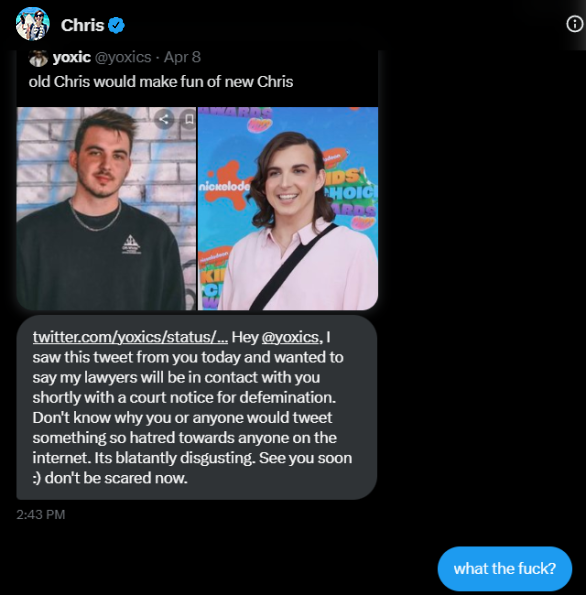586x595 pixels.
Task: Click the Chris name in conversation header
Action: (x=82, y=25)
